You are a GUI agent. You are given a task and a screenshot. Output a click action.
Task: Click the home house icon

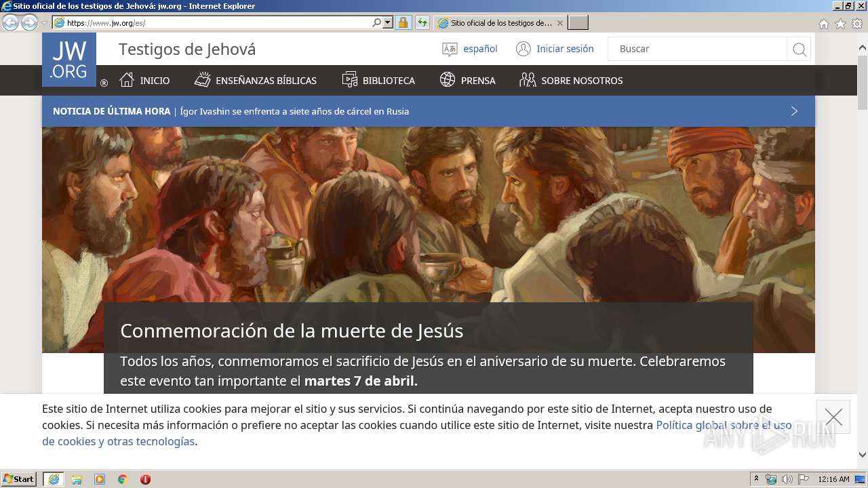point(127,80)
